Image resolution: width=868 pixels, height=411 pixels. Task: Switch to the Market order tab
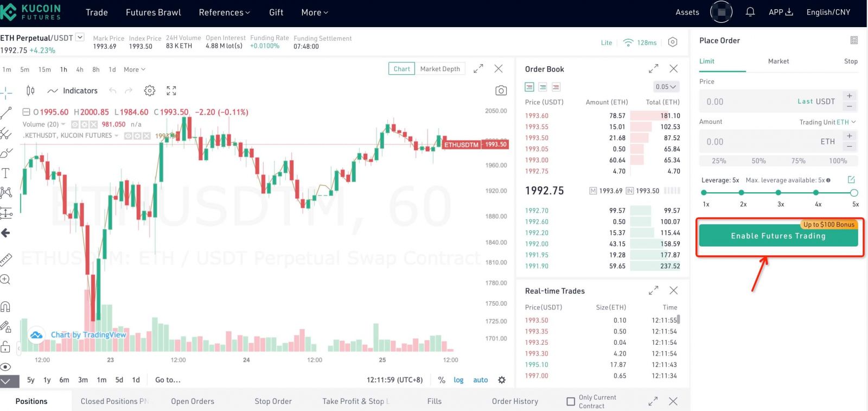778,61
